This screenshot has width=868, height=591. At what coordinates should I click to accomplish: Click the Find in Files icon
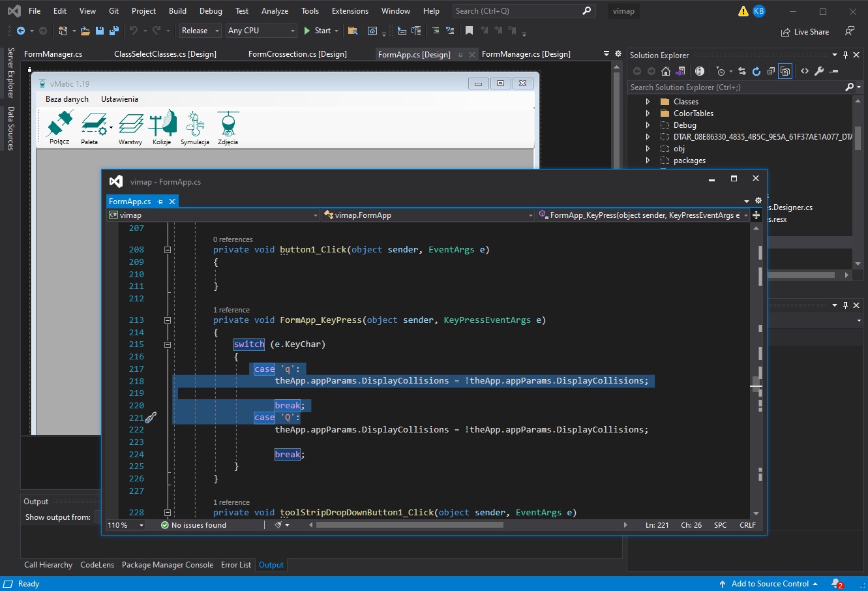[x=353, y=31]
